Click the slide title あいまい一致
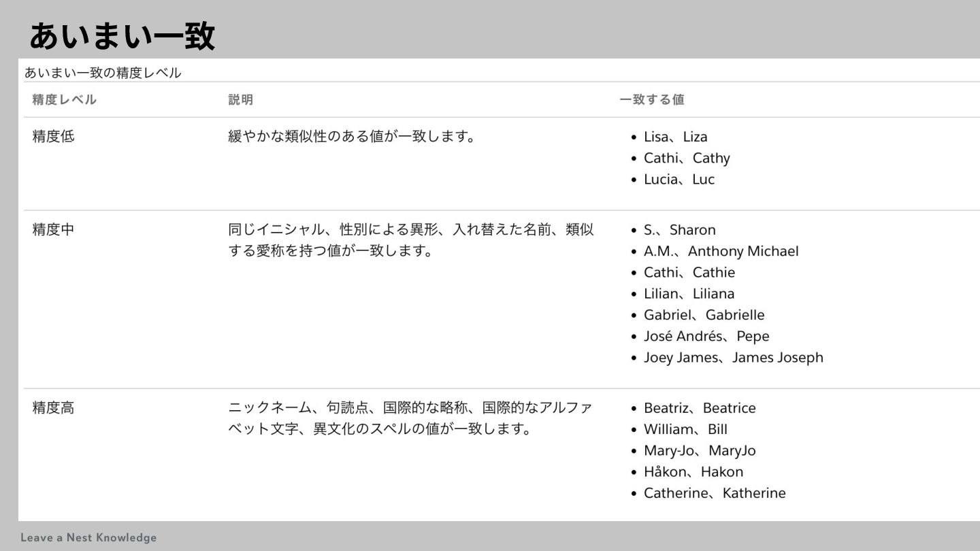The width and height of the screenshot is (980, 551). pos(122,36)
